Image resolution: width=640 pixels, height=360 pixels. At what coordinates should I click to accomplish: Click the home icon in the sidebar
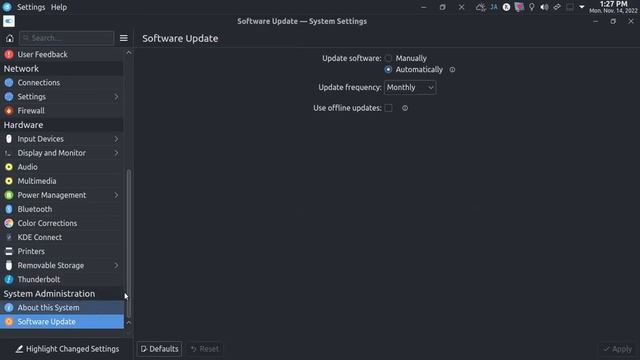(10, 38)
